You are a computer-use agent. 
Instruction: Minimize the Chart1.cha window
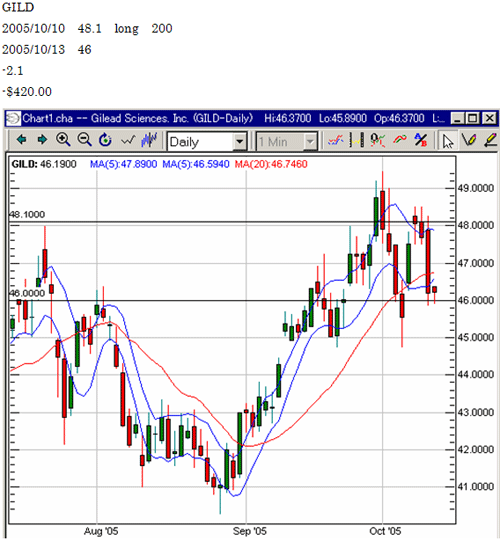458,118
